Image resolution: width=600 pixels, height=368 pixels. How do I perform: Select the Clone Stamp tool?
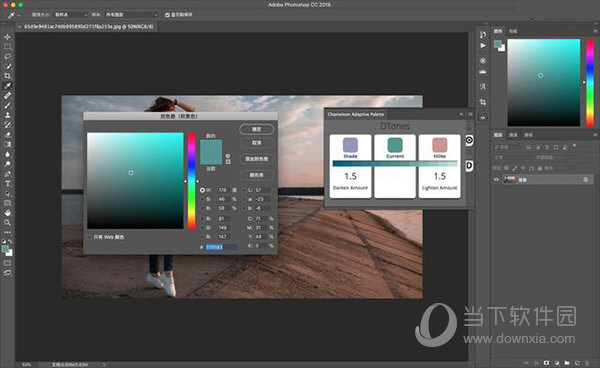coord(7,115)
